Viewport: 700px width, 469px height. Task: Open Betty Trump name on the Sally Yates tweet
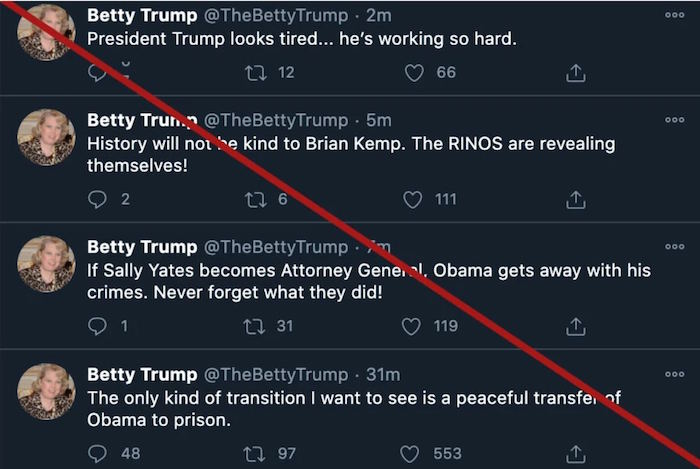142,247
